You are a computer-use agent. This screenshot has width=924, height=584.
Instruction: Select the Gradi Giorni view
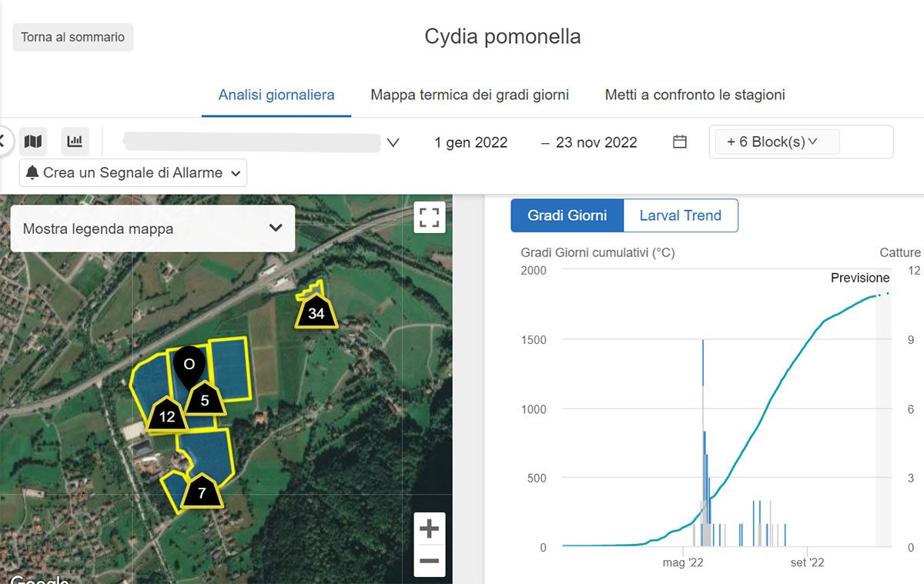coord(567,215)
